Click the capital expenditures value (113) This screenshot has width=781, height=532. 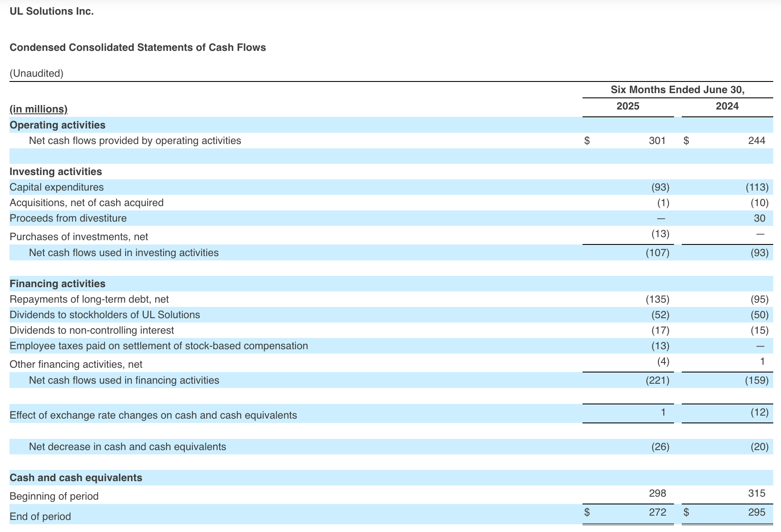757,187
